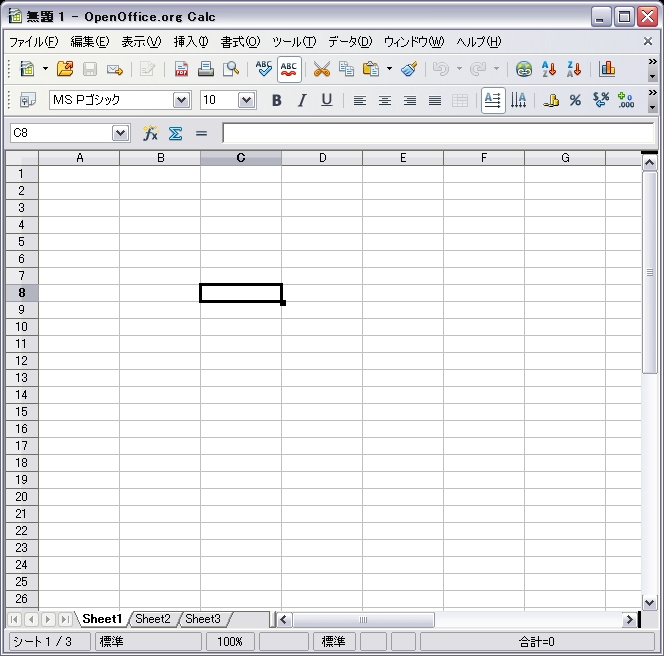The height and width of the screenshot is (656, 664).
Task: Toggle Align Right
Action: coord(409,100)
